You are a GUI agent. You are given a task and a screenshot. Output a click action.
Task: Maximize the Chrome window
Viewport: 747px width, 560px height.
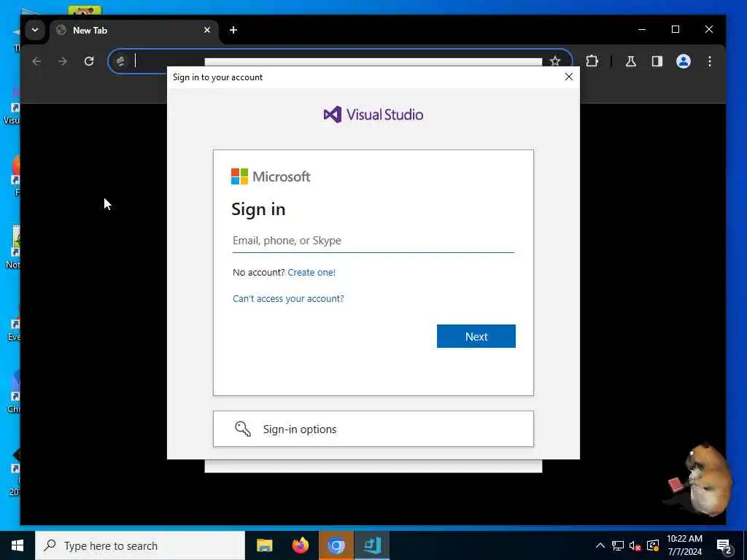coord(675,29)
